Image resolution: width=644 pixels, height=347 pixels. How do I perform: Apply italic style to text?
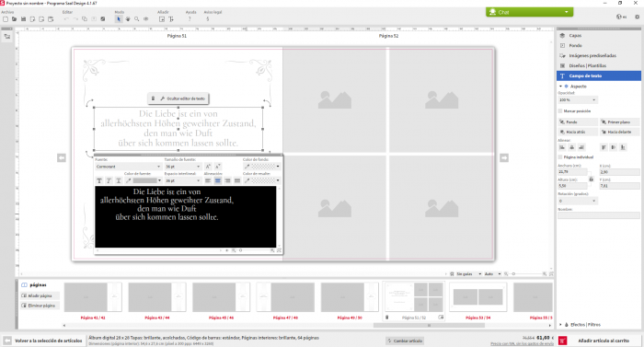tap(109, 180)
